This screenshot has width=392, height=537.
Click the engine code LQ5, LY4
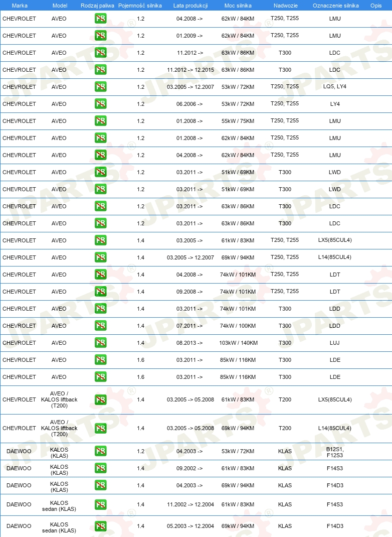click(335, 87)
